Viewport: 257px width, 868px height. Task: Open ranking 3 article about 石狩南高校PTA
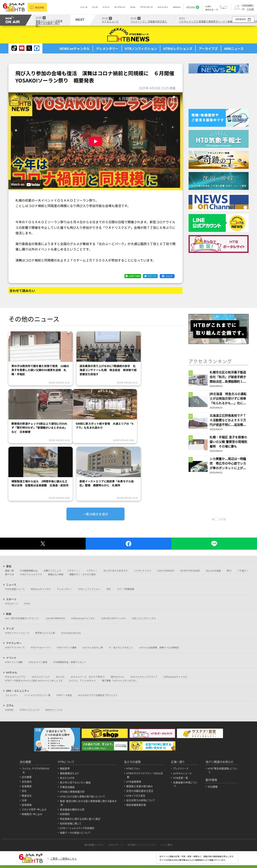[218, 422]
